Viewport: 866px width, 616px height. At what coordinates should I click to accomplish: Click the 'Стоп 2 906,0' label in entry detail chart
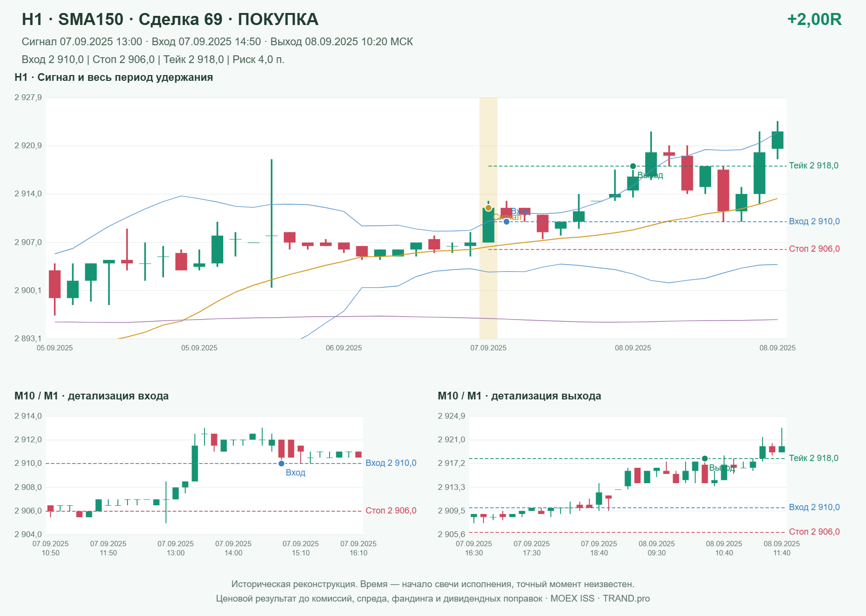point(391,511)
